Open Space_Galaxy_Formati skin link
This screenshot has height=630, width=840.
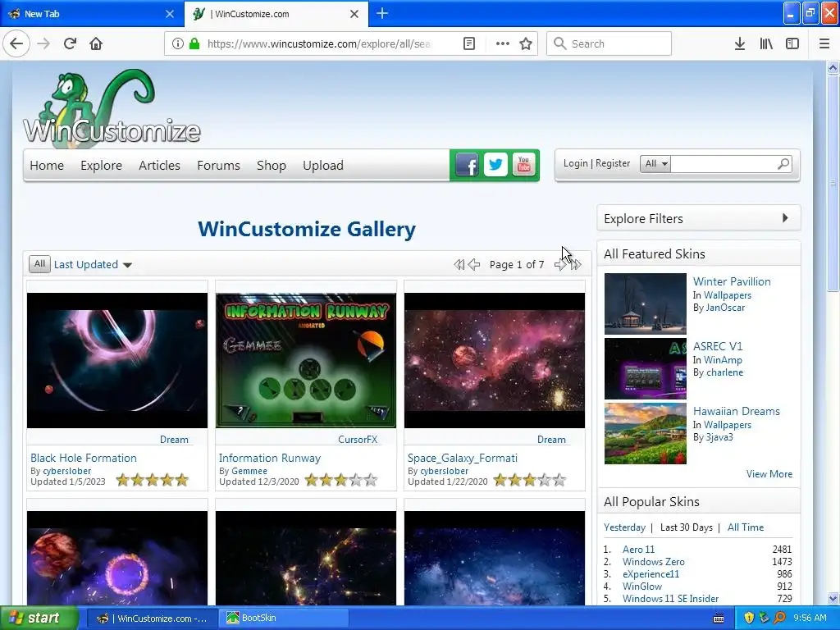(x=463, y=458)
